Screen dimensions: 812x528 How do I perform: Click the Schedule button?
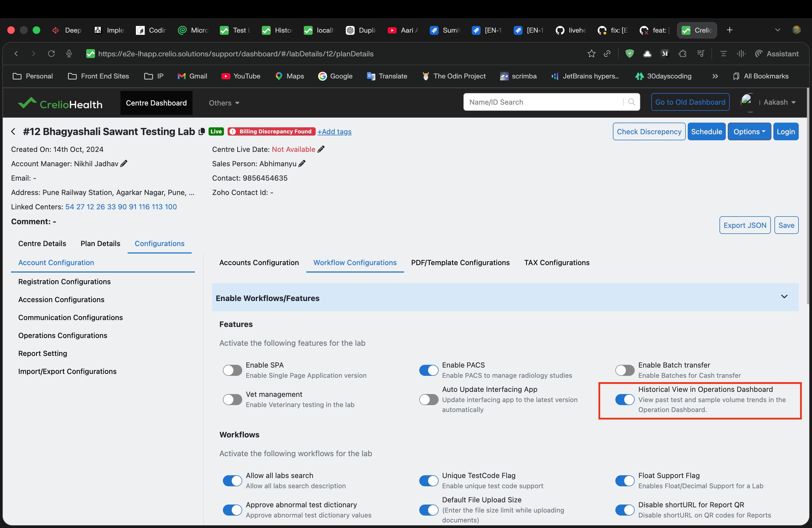point(706,132)
